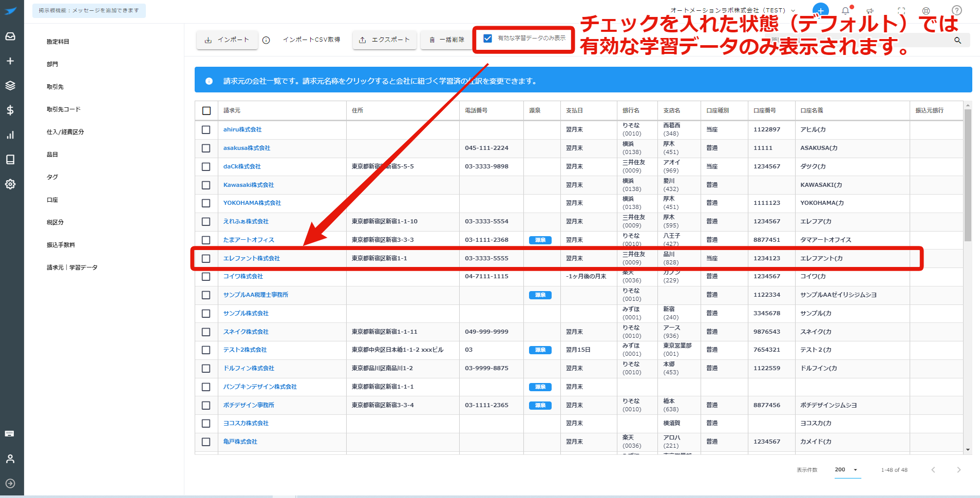Go to previous page arrow
The height and width of the screenshot is (498, 980).
point(933,470)
